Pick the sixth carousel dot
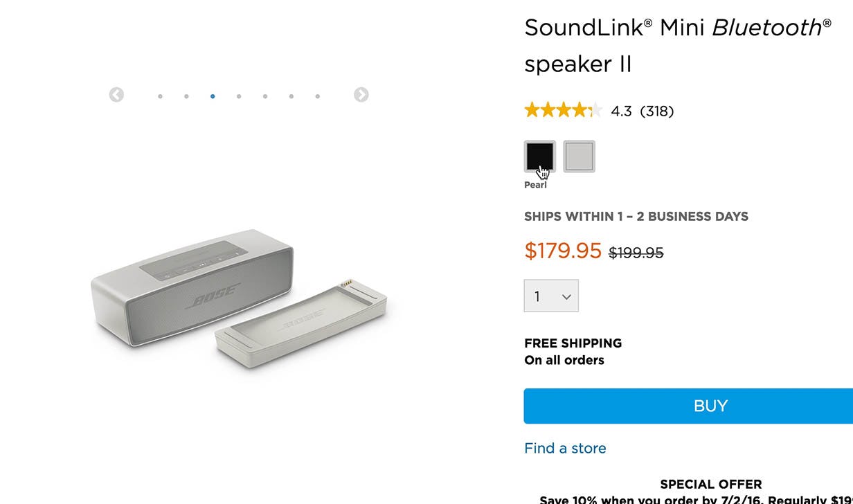853x504 pixels. pos(291,96)
